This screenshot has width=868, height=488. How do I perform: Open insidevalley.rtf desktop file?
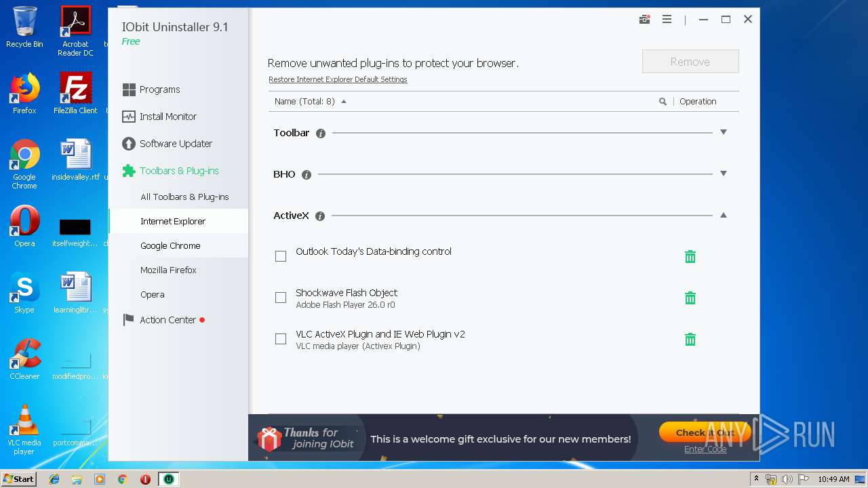point(75,160)
